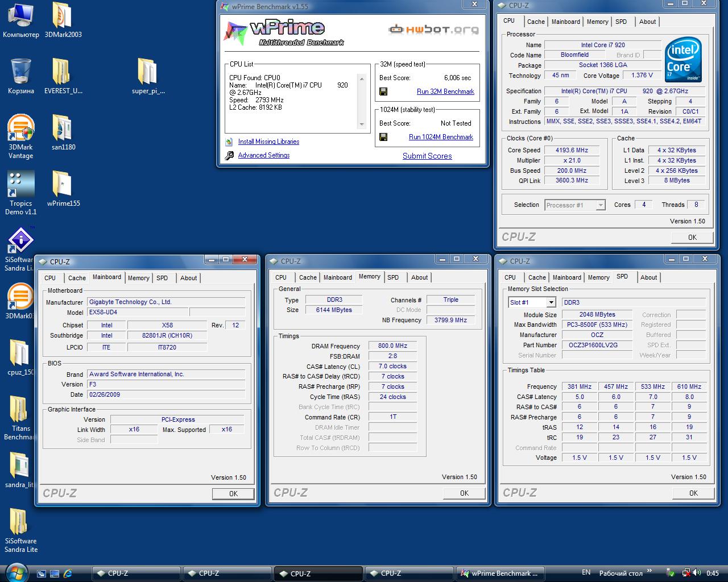728x582 pixels.
Task: Click the volume icon in the system tray
Action: tap(697, 573)
